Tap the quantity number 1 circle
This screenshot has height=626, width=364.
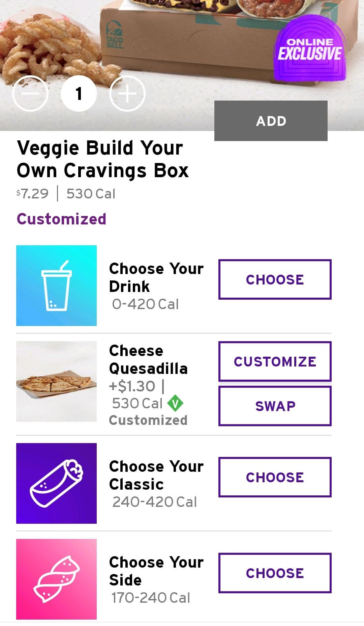coord(79,93)
